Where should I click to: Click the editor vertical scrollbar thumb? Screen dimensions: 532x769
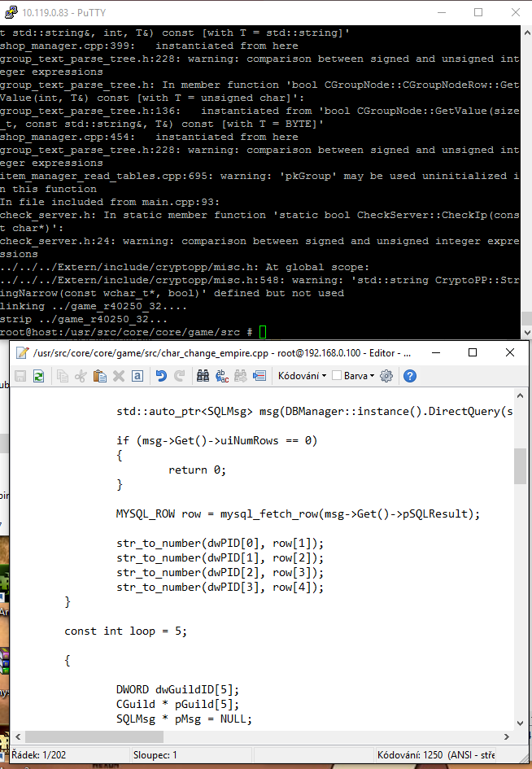click(521, 466)
